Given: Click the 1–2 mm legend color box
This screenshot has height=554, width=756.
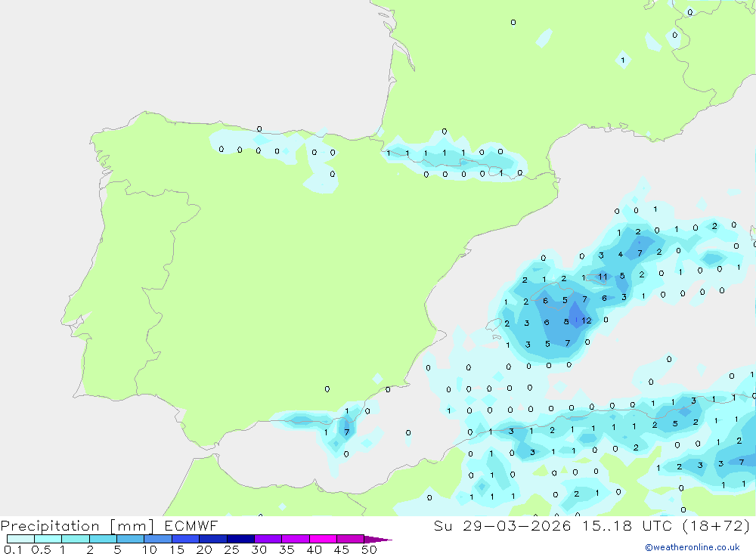Looking at the screenshot, I should point(75,539).
